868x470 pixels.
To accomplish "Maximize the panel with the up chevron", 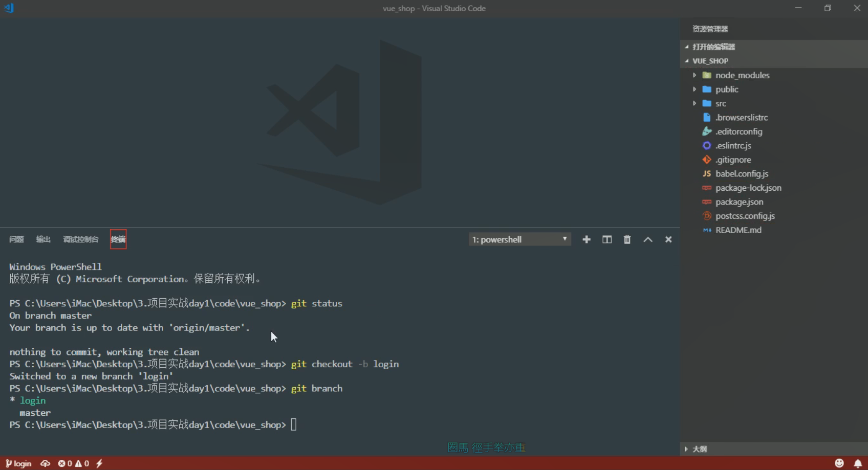I will pos(648,239).
